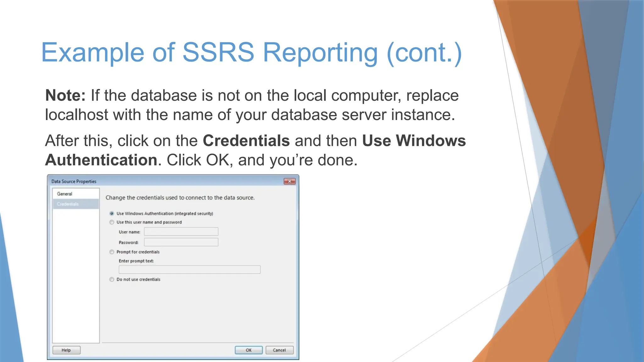Select Use this user name and password
Viewport: 644px width, 362px height.
point(112,222)
